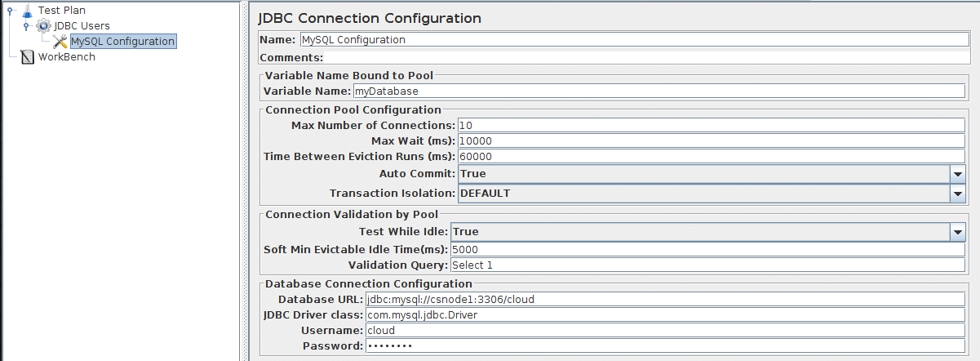
Task: Collapse the Test Plan tree node handle
Action: click(9, 11)
